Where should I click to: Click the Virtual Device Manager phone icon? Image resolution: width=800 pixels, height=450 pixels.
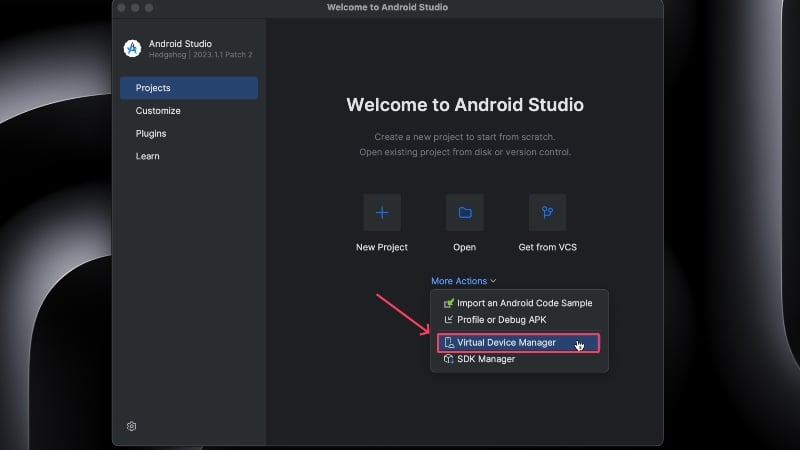point(449,342)
